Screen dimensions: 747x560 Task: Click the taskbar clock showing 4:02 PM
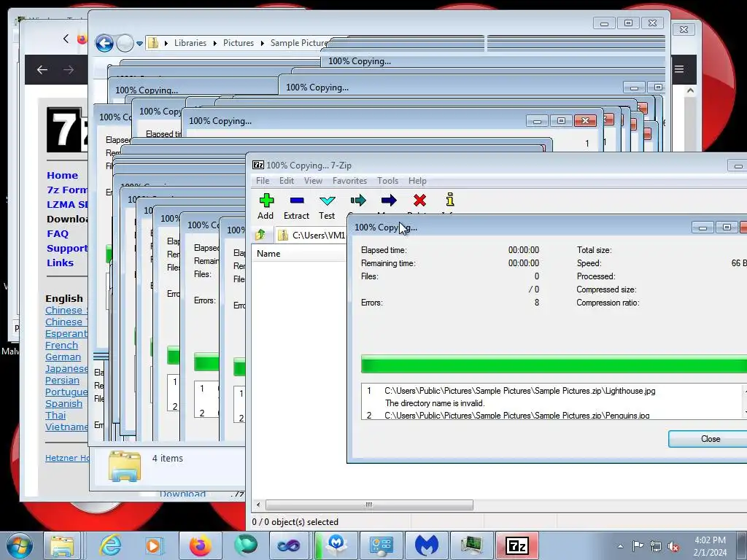pos(710,546)
